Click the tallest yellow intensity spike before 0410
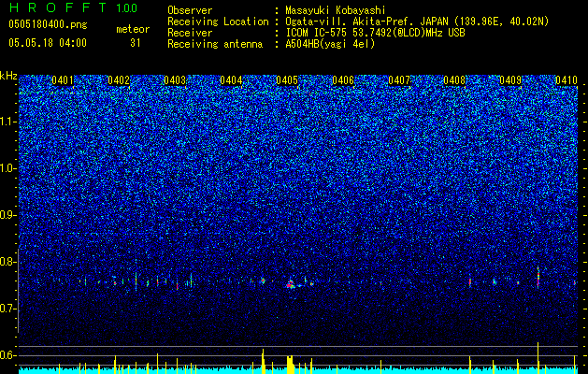This screenshot has height=374, width=588. [538, 358]
